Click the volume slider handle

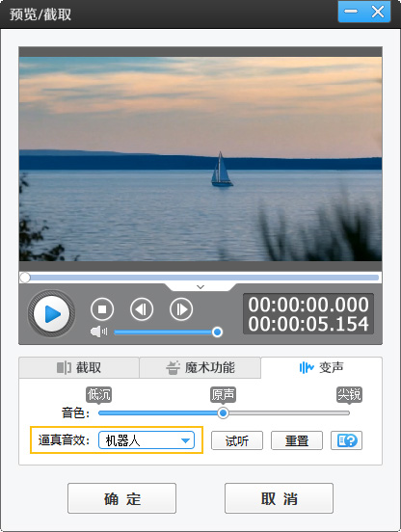[x=217, y=332]
